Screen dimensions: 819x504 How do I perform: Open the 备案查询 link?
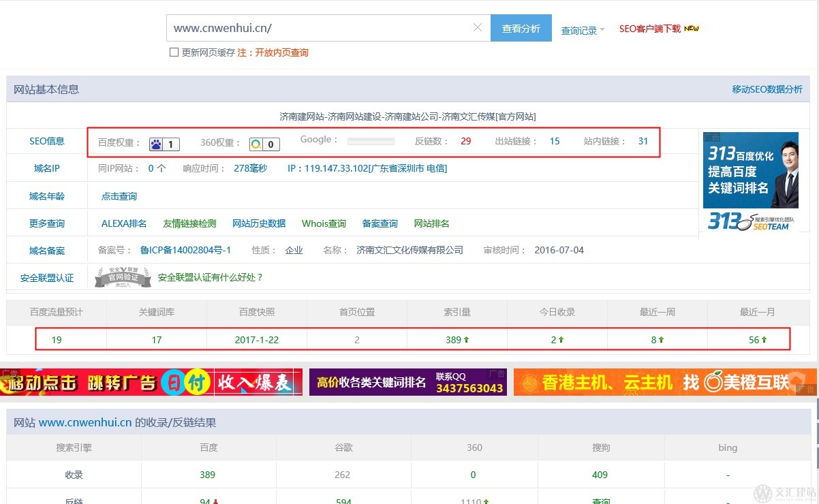coord(380,223)
